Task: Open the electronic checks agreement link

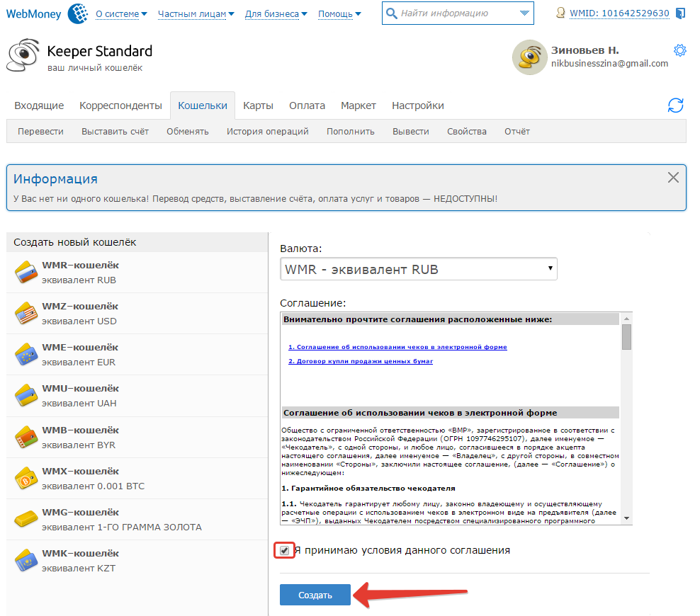Action: point(397,347)
